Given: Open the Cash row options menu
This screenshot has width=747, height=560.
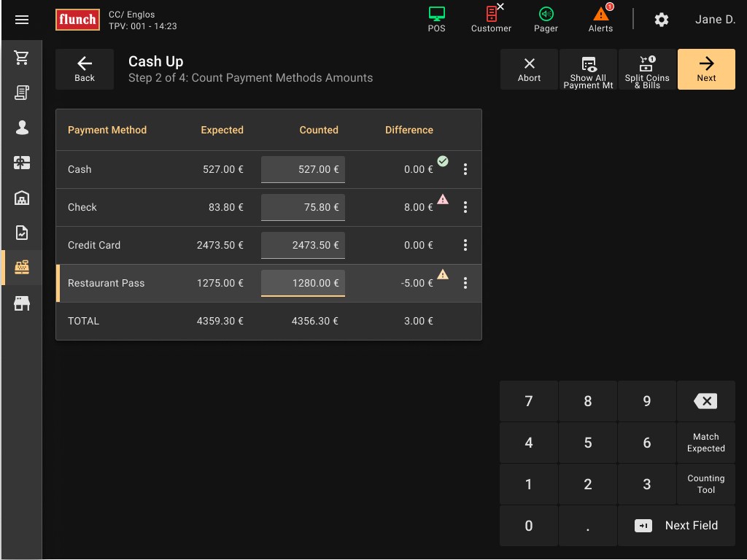Looking at the screenshot, I should click(465, 169).
